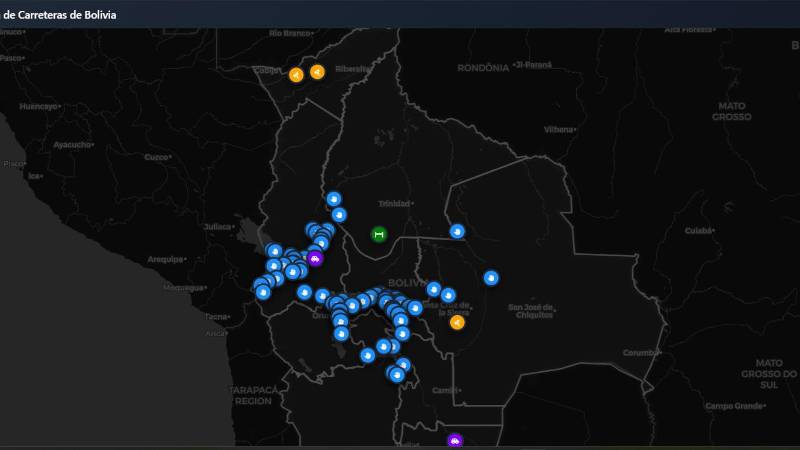The image size is (800, 450).
Task: Select the blue marker east of Trinidad
Action: coord(457,231)
